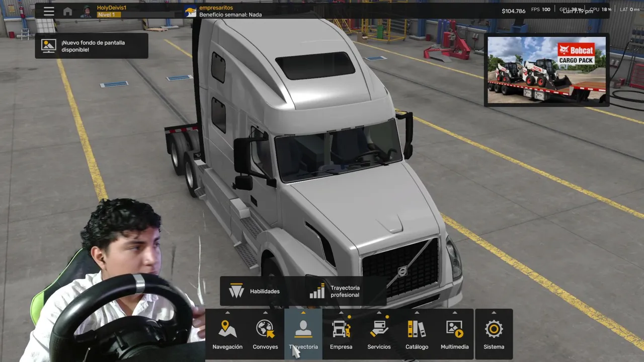Open the Sistema gear icon

494,329
